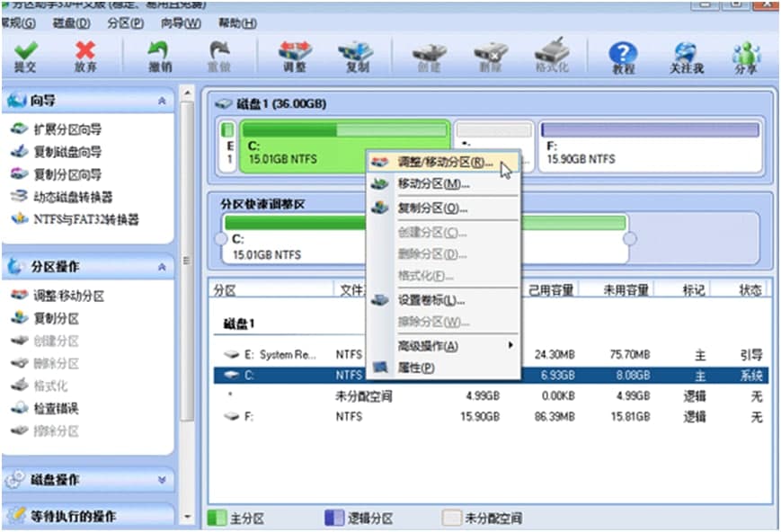Click the right resize handle of quick-adjust C: bar

(630, 239)
